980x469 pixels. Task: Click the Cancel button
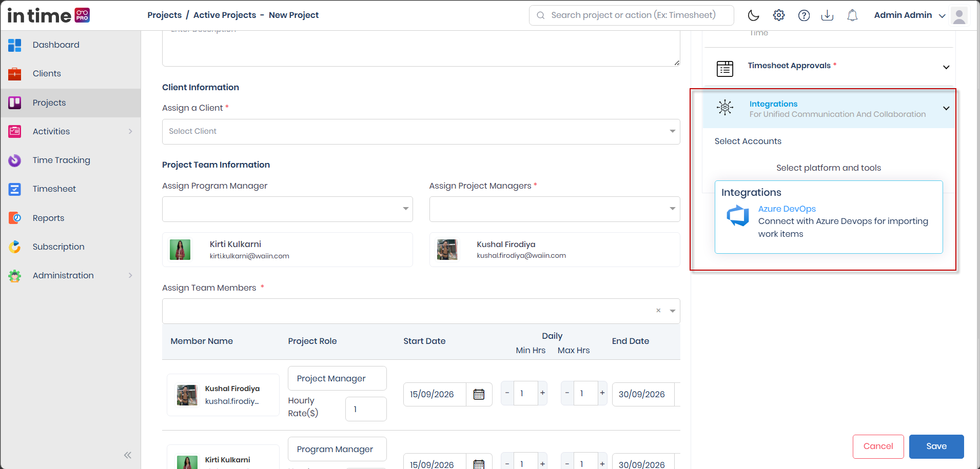tap(878, 446)
